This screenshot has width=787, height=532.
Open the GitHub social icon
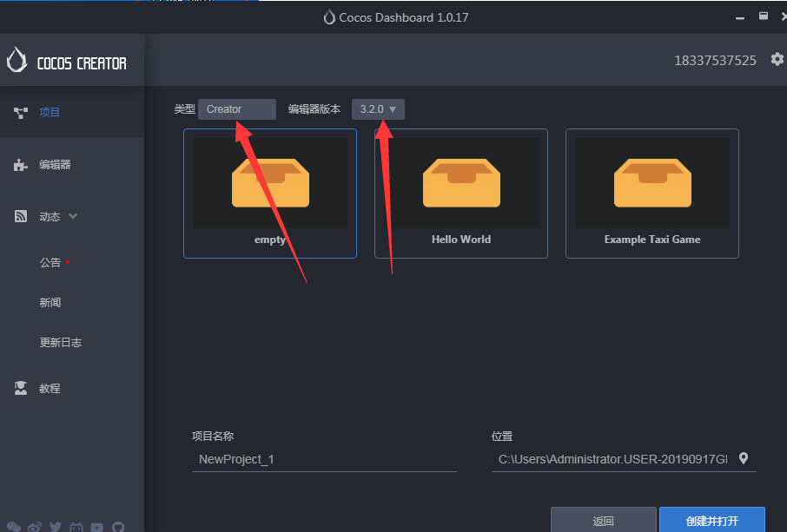pos(118,527)
